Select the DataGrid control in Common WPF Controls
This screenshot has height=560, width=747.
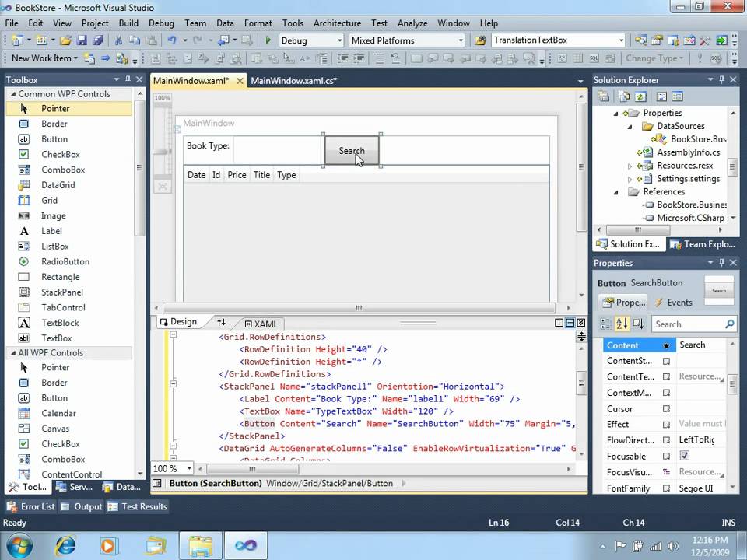click(x=58, y=185)
